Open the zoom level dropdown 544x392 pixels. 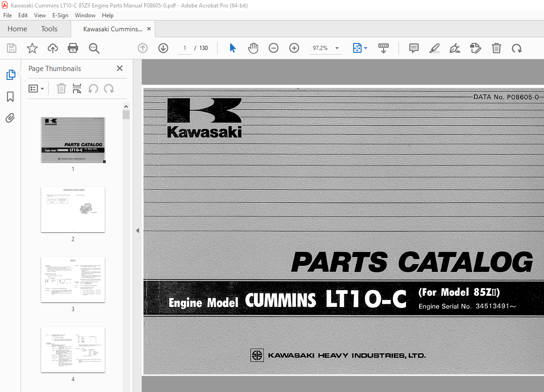tap(337, 48)
